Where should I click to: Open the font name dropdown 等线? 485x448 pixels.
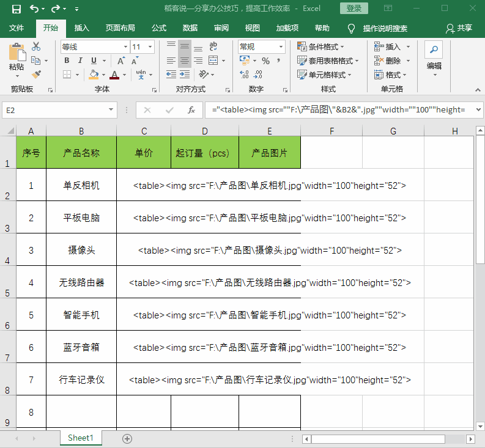pos(95,47)
